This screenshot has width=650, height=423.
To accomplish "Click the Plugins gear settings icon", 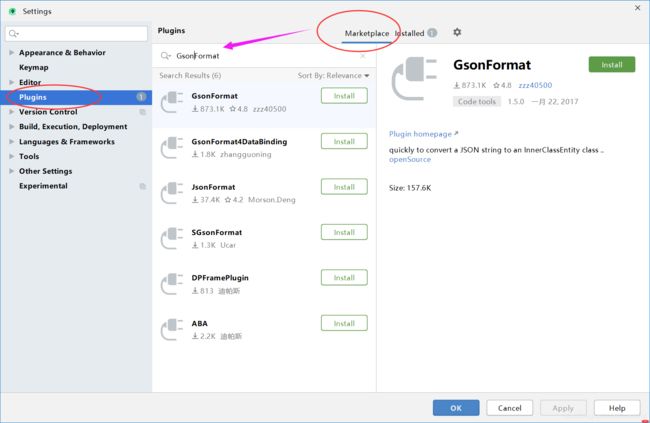I will (x=457, y=32).
